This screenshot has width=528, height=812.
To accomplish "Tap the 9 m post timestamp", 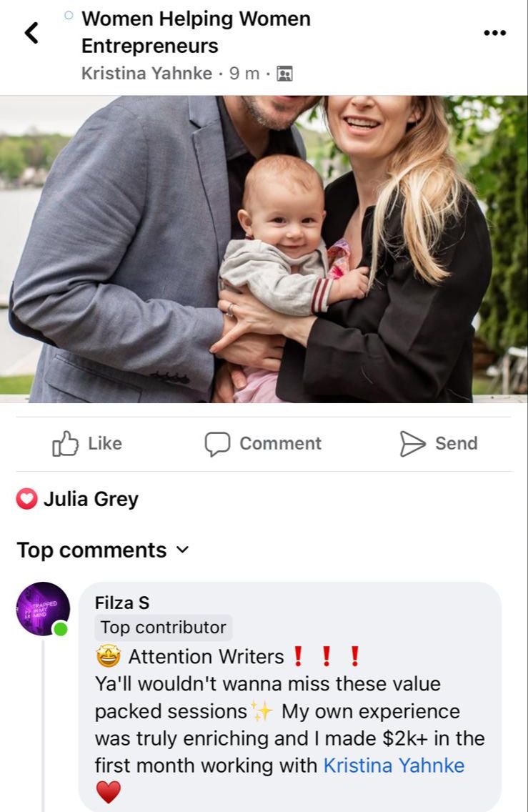I will (x=244, y=74).
